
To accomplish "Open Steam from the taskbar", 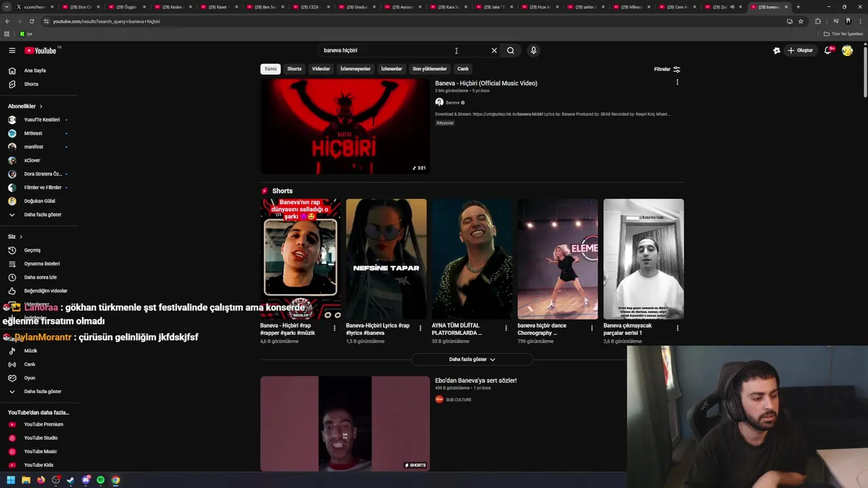I will coord(71,480).
